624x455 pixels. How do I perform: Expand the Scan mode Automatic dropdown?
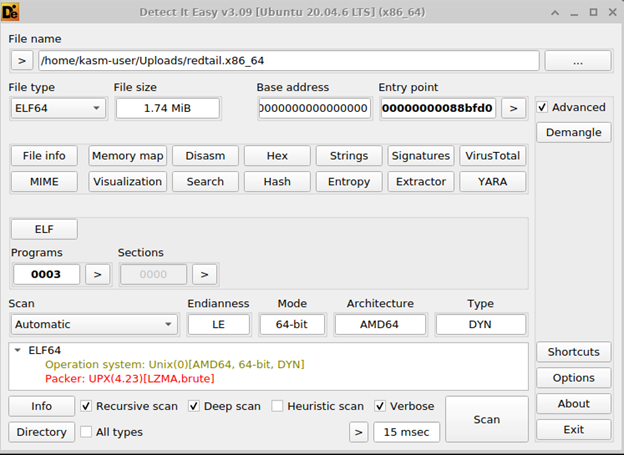coord(94,324)
